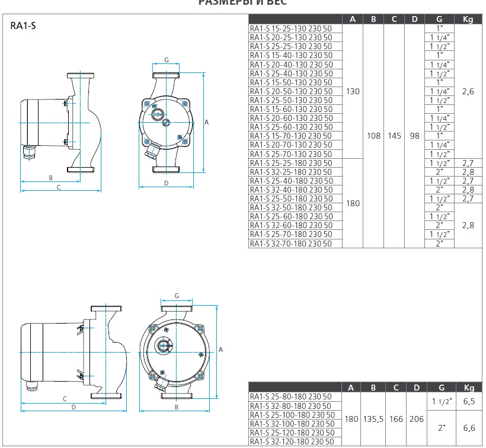Select row RA1-S 32-40-180 230 50
486x448 pixels.
(295, 190)
